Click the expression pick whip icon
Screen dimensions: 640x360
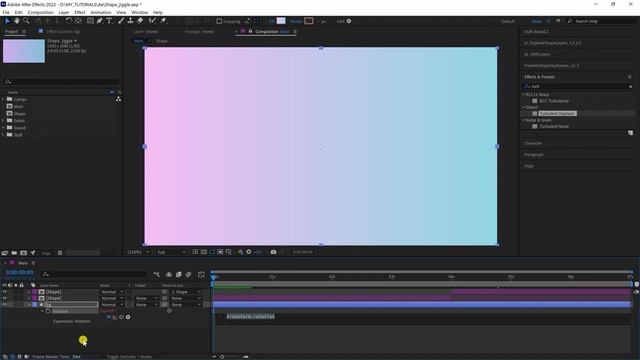click(121, 317)
